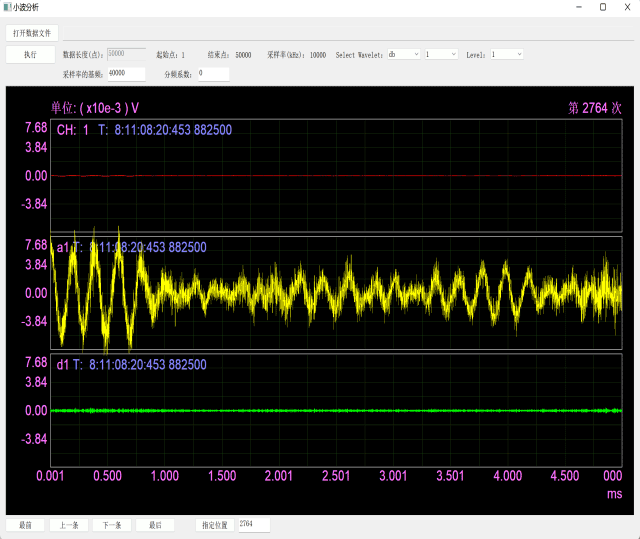The image size is (640, 539).
Task: Expand the Level dropdown
Action: (x=507, y=54)
